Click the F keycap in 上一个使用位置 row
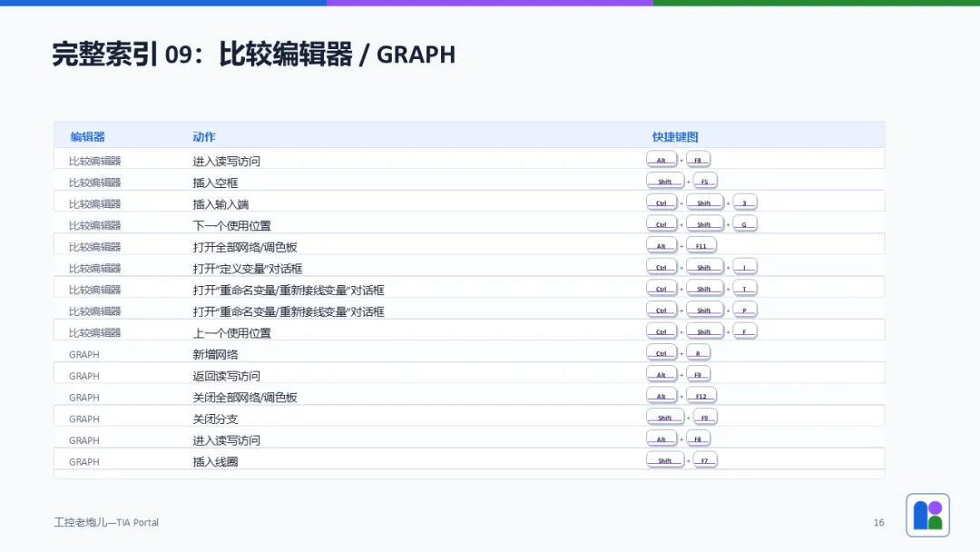Image resolution: width=980 pixels, height=552 pixels. click(x=744, y=331)
